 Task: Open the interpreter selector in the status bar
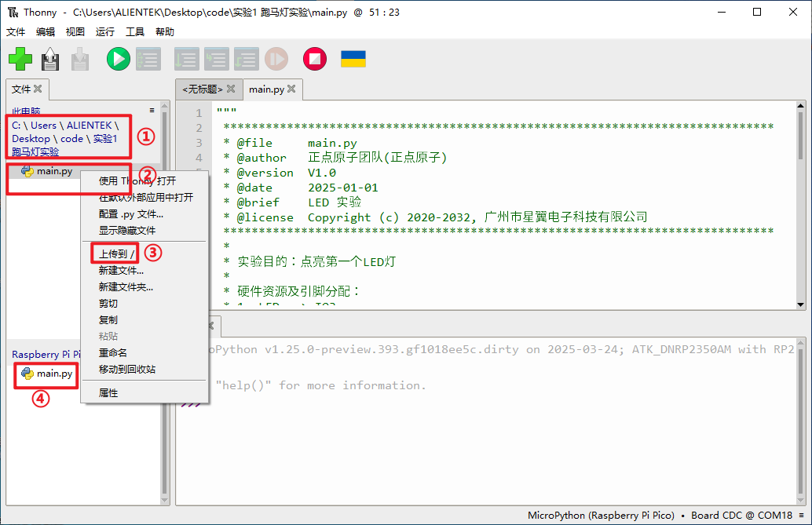click(665, 515)
